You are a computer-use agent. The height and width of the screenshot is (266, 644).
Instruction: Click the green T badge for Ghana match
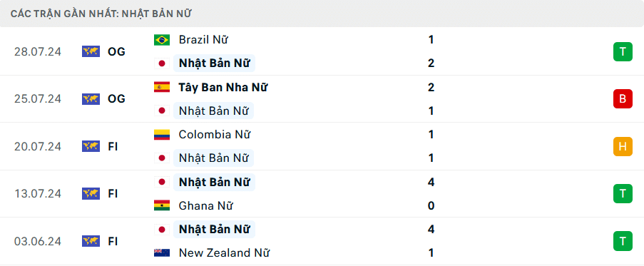click(x=623, y=194)
